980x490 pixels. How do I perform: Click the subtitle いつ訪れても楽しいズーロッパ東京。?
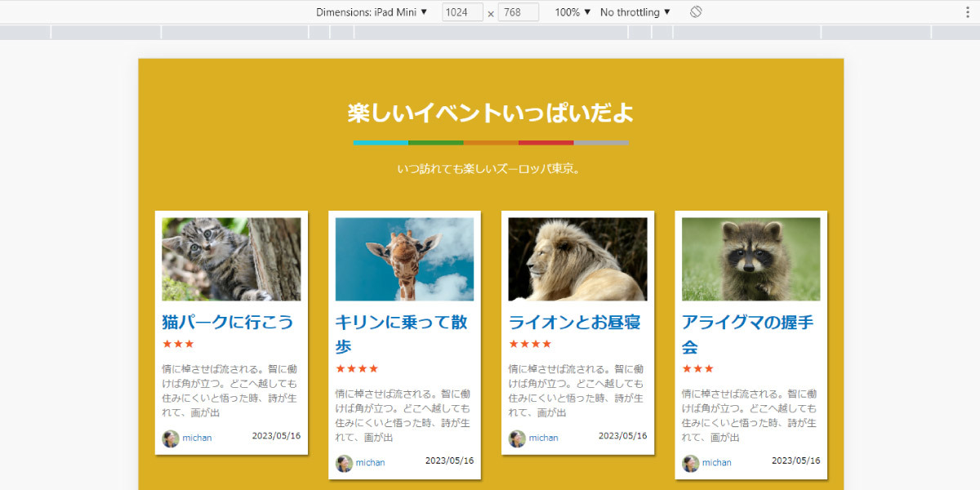(490, 169)
